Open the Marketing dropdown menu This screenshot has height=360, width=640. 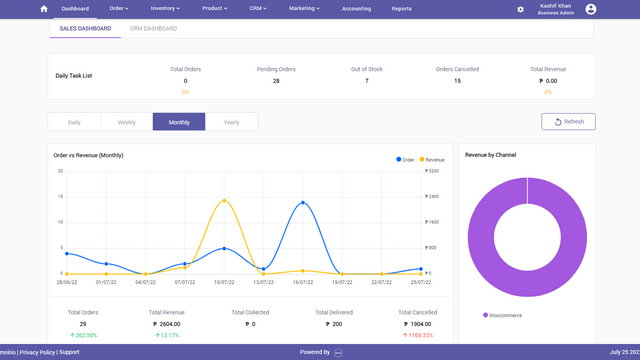pos(304,8)
